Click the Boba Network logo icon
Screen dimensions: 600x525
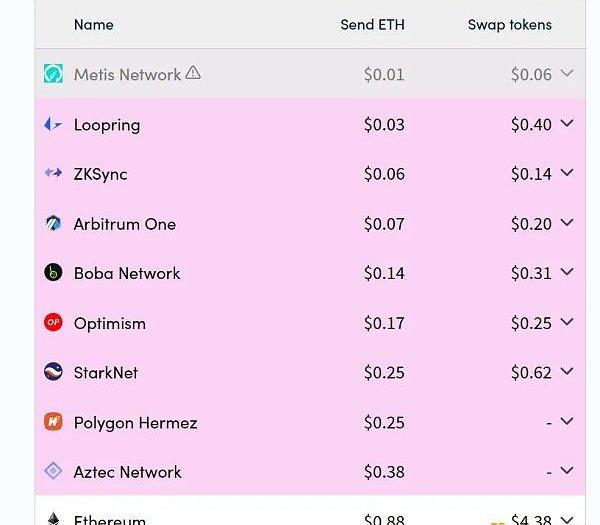(53, 272)
